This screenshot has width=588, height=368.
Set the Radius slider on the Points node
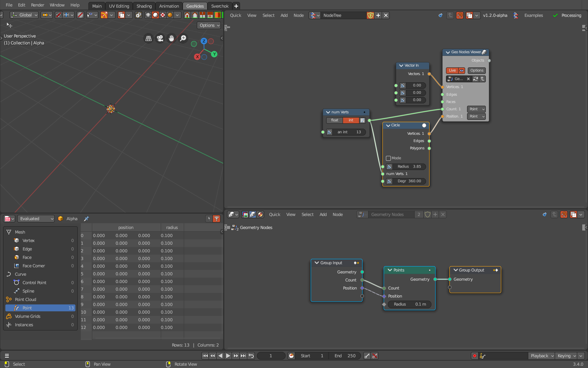coord(409,304)
